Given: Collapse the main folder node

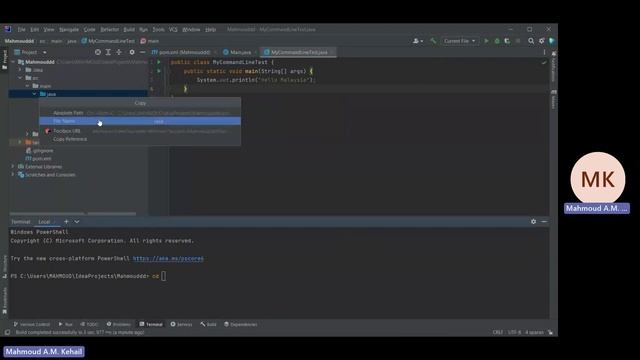Looking at the screenshot, I should (27, 86).
